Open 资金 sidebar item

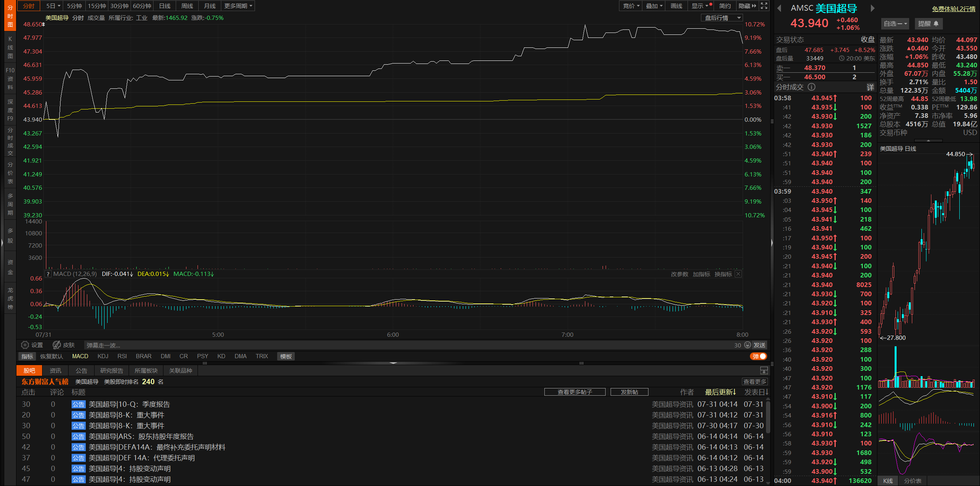click(10, 267)
